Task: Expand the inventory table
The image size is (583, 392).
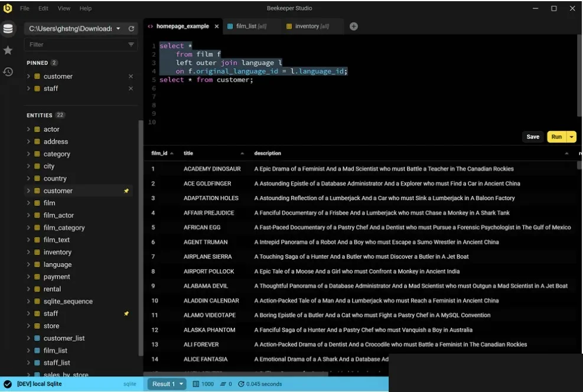Action: point(28,252)
